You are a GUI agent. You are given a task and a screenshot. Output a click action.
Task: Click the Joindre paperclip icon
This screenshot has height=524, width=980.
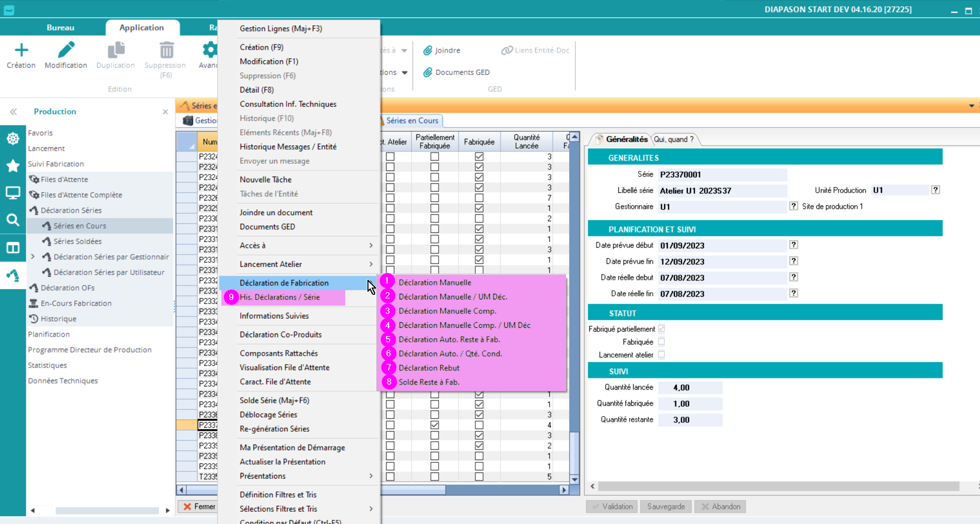click(x=428, y=51)
